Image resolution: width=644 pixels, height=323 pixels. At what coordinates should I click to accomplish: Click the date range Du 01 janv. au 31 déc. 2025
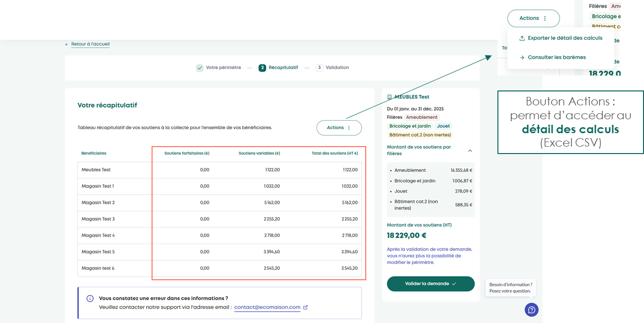click(415, 109)
